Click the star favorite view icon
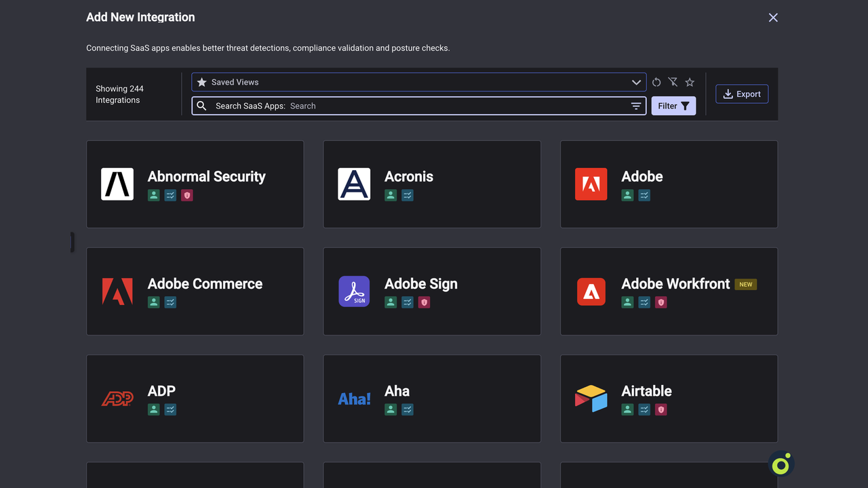 pos(690,82)
